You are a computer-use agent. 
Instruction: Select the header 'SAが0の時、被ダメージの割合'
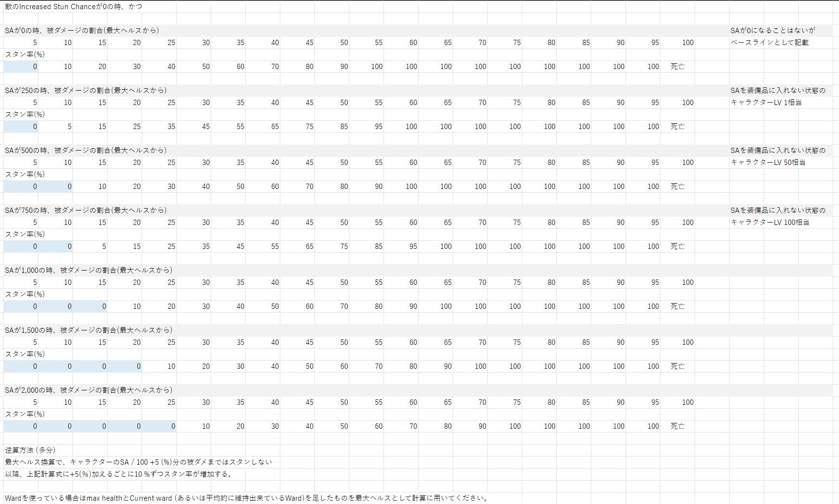[x=82, y=30]
